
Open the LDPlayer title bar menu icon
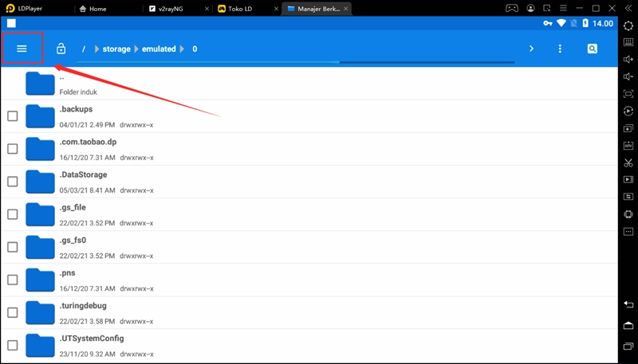pos(563,8)
